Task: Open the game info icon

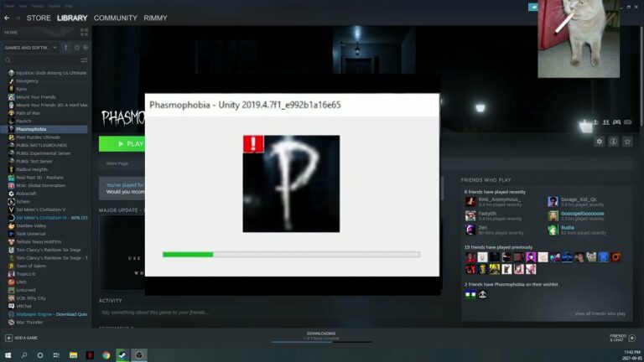Action: [x=613, y=142]
